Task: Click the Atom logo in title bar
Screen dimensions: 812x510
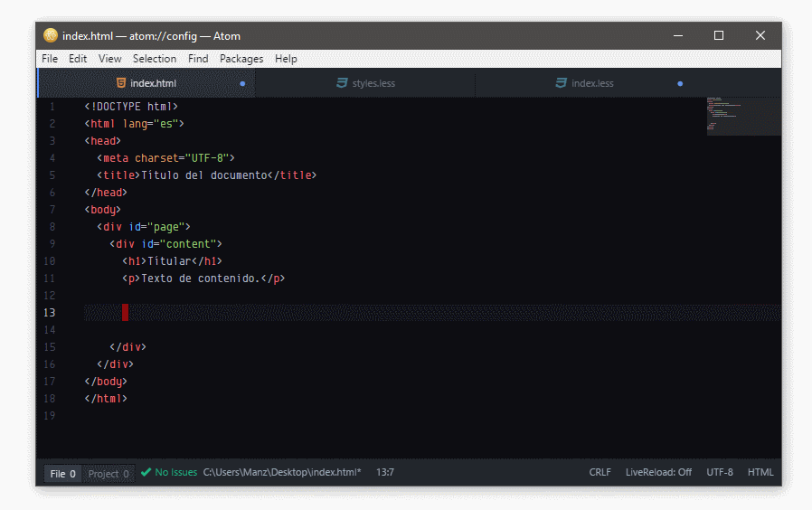Action: (51, 35)
